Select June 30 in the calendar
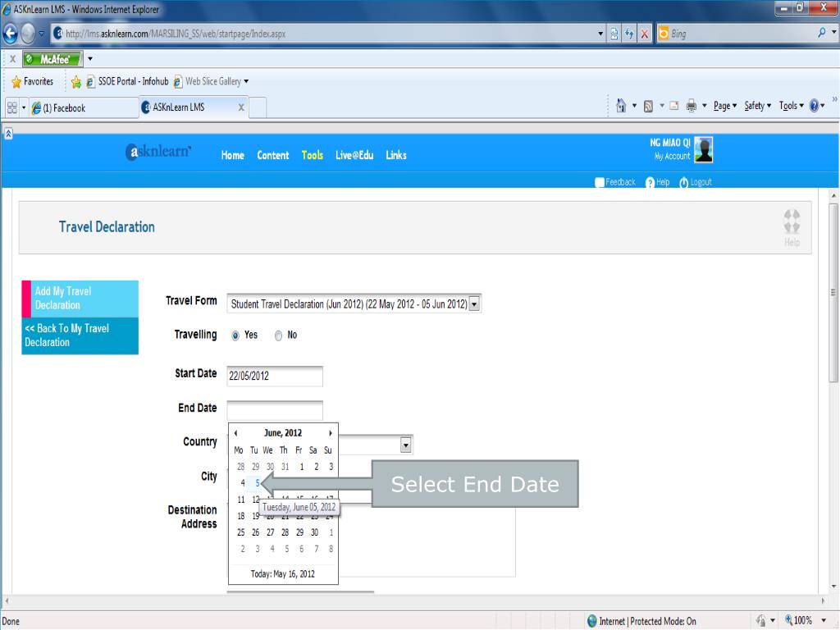840x630 pixels. pos(314,532)
